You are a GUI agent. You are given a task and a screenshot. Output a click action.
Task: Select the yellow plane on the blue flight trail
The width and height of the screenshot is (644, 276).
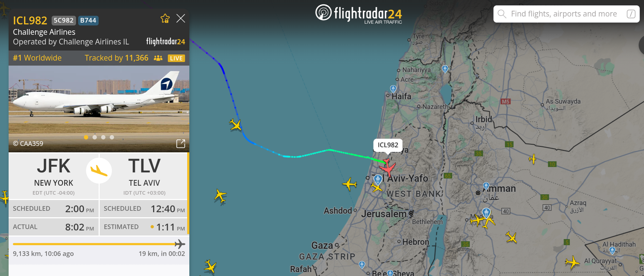coord(236,125)
